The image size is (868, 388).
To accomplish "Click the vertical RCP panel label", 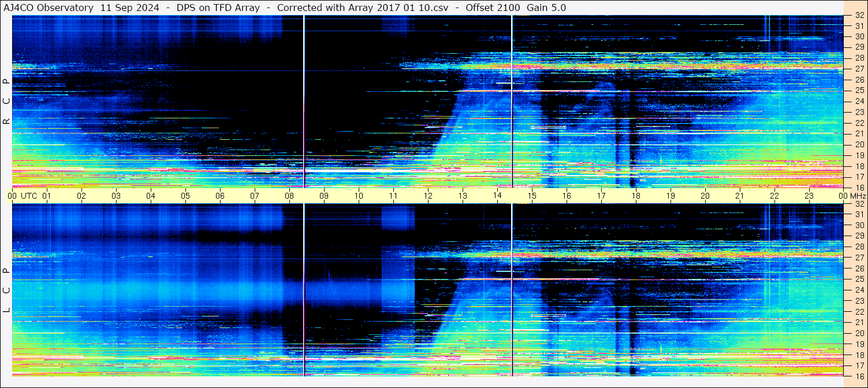I will [6, 102].
